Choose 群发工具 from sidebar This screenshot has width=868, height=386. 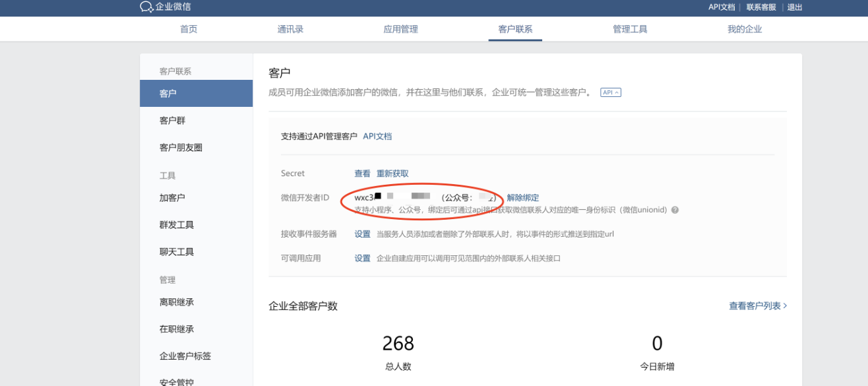(177, 225)
